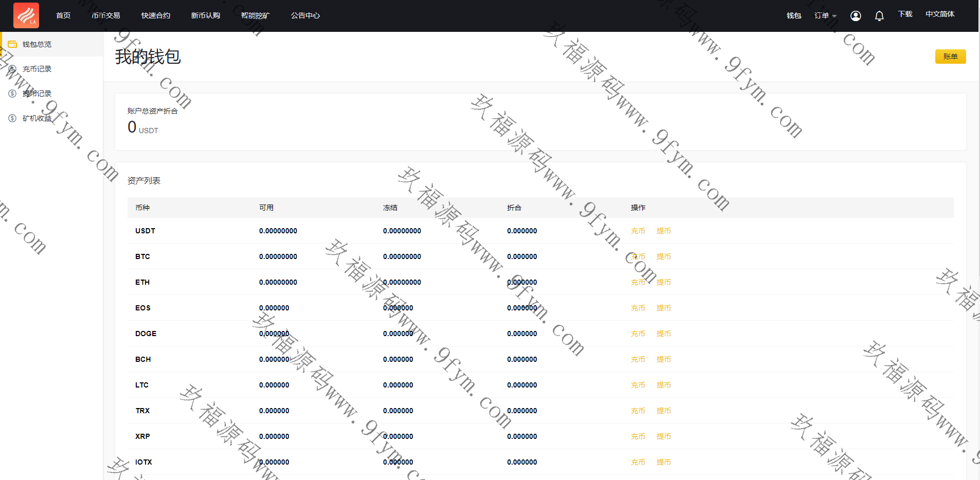The height and width of the screenshot is (480, 980).
Task: Click 充币 in the XRP row
Action: point(638,436)
